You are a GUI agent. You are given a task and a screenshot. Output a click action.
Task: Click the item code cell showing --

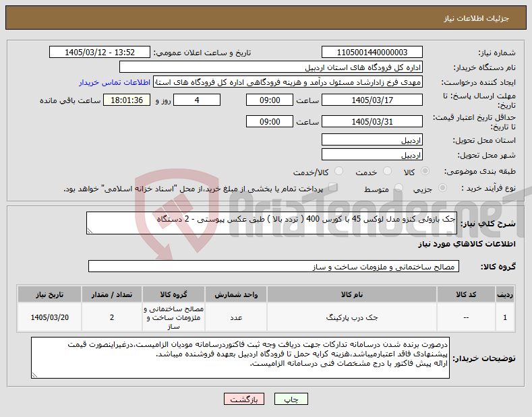click(466, 317)
